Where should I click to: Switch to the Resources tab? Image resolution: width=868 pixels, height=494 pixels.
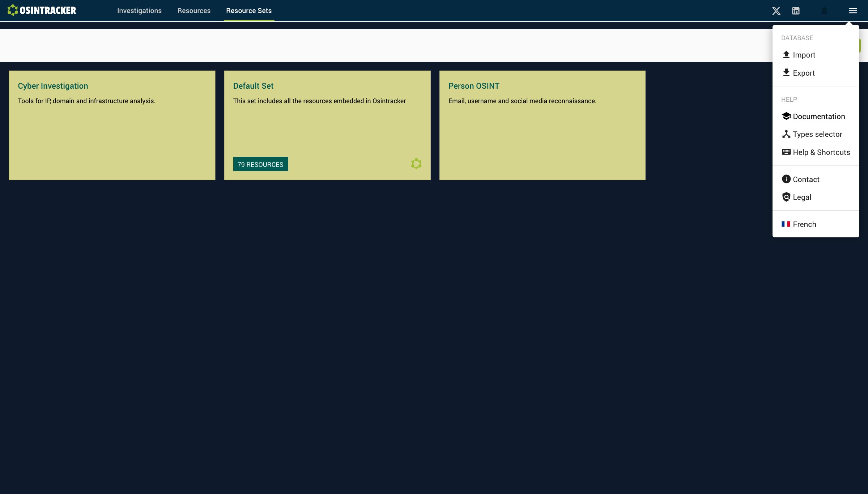coord(194,11)
